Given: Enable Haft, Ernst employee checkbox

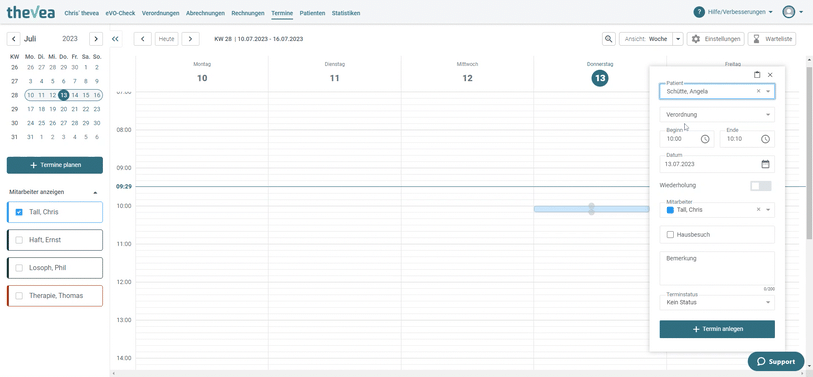Looking at the screenshot, I should [x=19, y=240].
